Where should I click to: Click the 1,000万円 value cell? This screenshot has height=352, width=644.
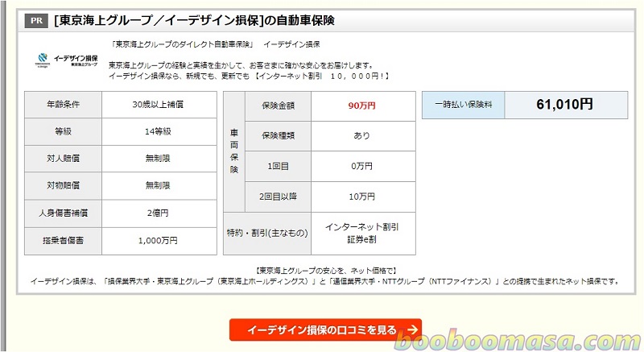[159, 241]
